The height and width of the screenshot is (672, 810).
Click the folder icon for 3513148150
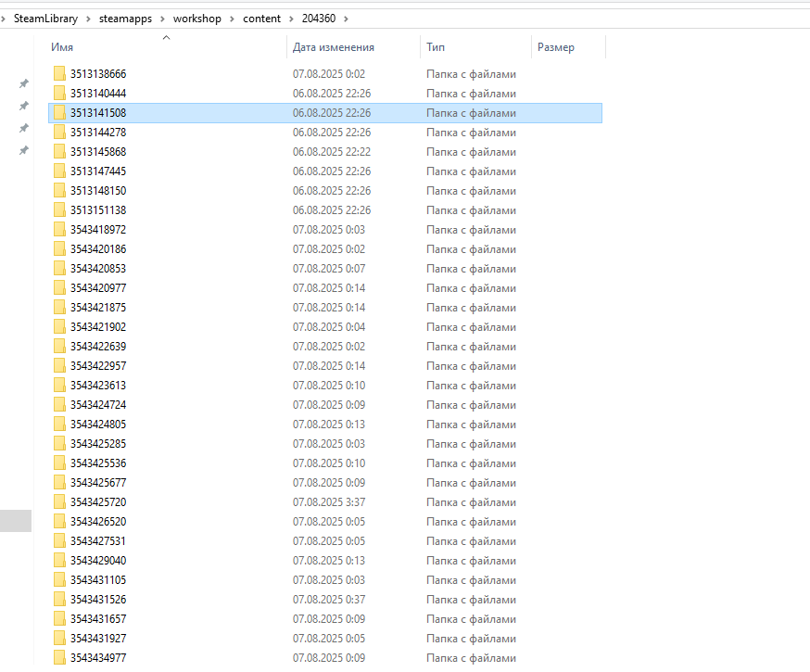pyautogui.click(x=59, y=191)
